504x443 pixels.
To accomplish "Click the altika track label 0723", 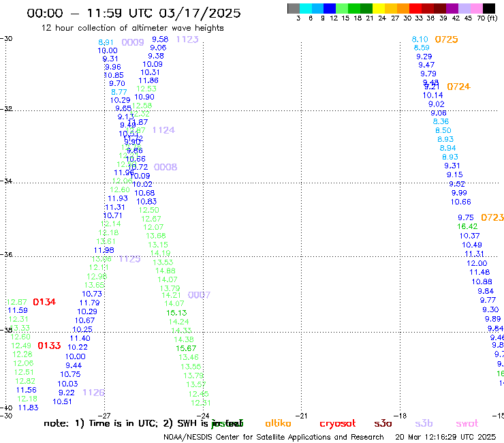I will 492,217.
